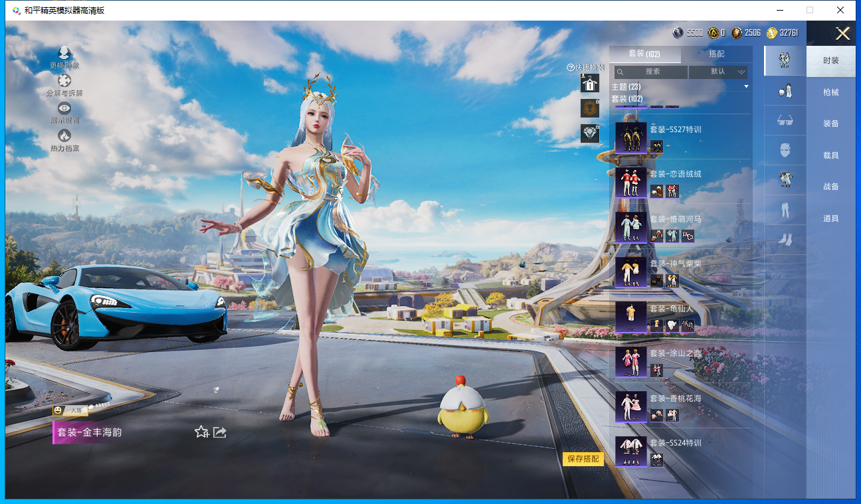Open the 枪械 category tab
The image size is (861, 504).
[x=830, y=92]
